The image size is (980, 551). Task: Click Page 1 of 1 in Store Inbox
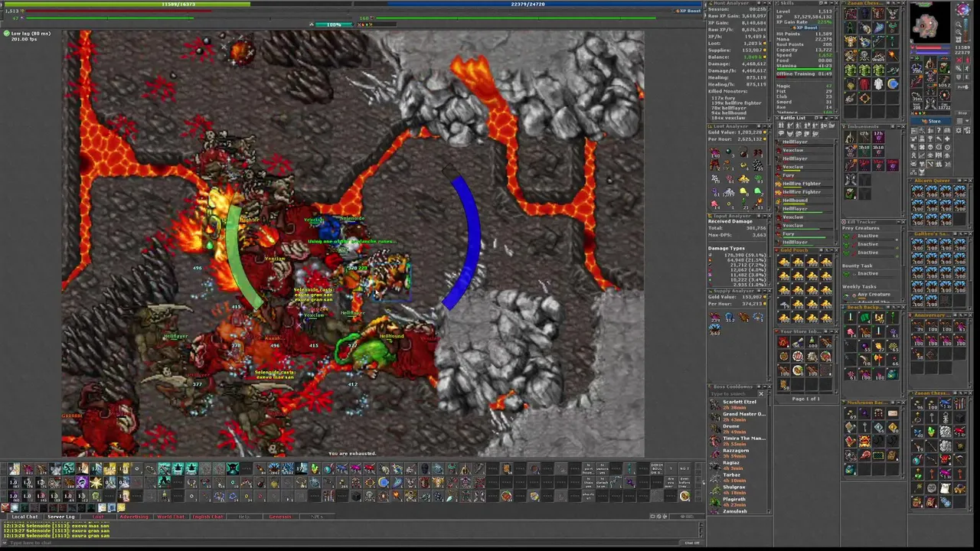806,399
